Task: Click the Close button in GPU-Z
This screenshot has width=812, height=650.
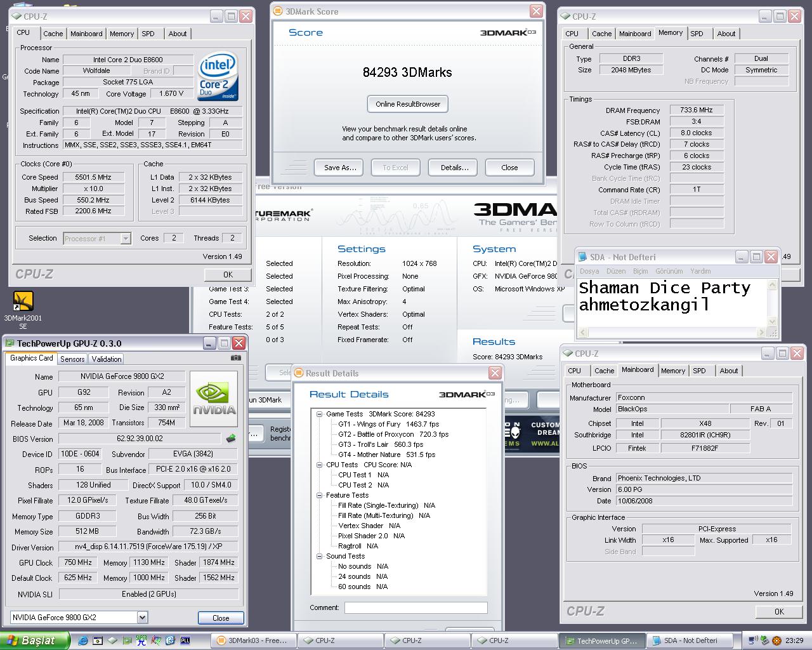Action: [x=221, y=618]
